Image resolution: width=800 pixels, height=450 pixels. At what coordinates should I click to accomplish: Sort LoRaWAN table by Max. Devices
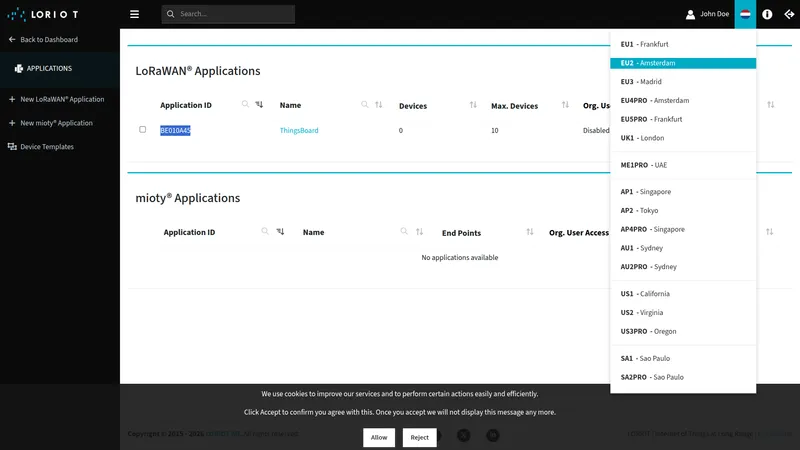pos(565,105)
